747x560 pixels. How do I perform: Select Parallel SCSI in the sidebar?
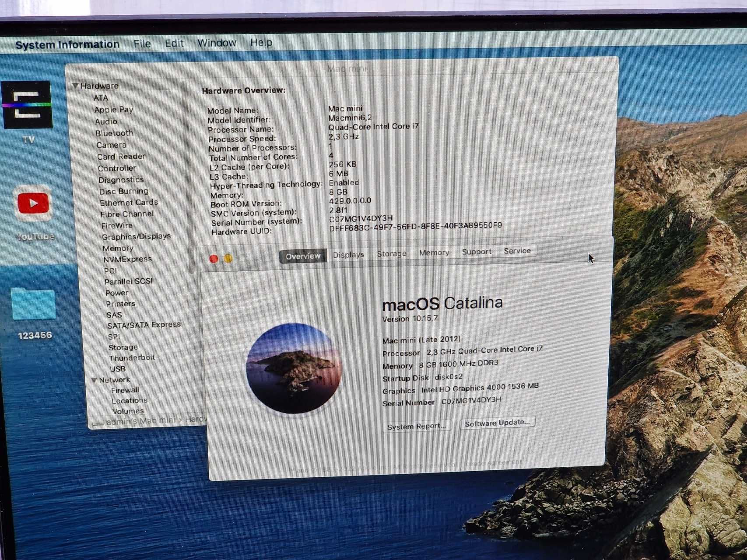tap(128, 281)
